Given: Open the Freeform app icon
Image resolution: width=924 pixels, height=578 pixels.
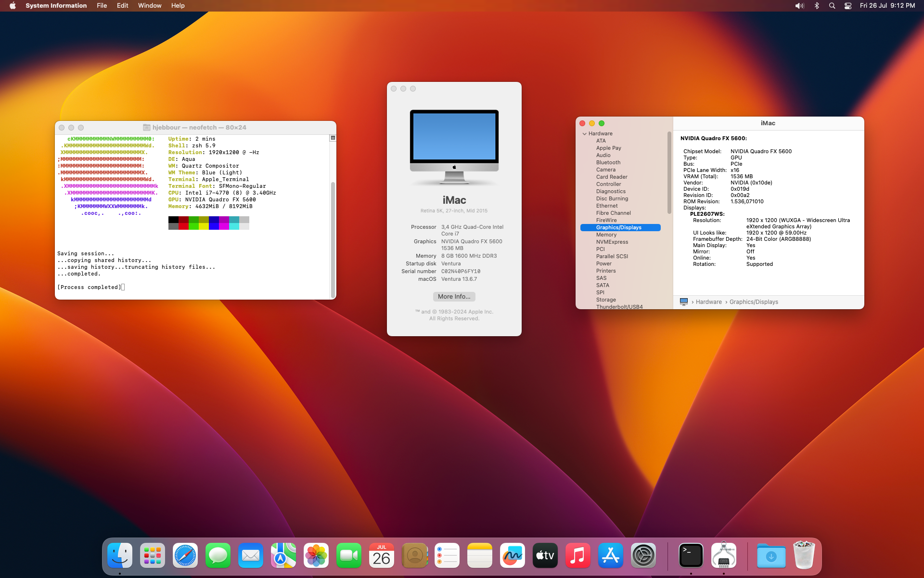Looking at the screenshot, I should (x=512, y=555).
